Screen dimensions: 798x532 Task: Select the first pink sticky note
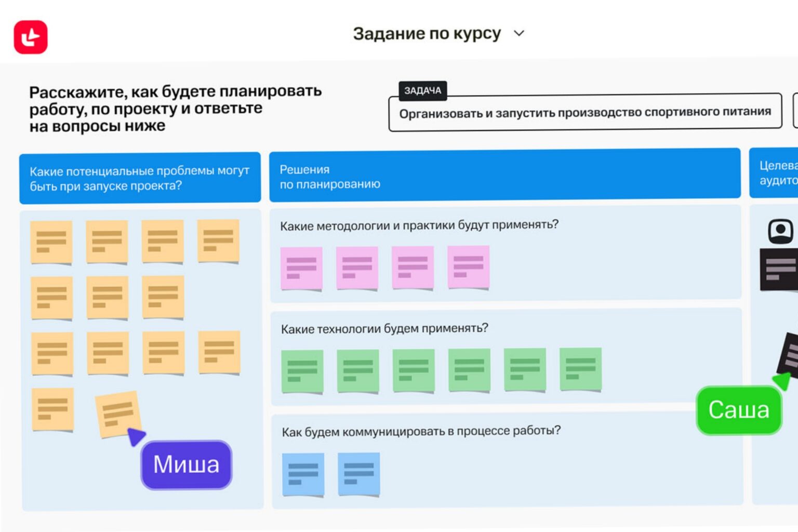(x=301, y=268)
